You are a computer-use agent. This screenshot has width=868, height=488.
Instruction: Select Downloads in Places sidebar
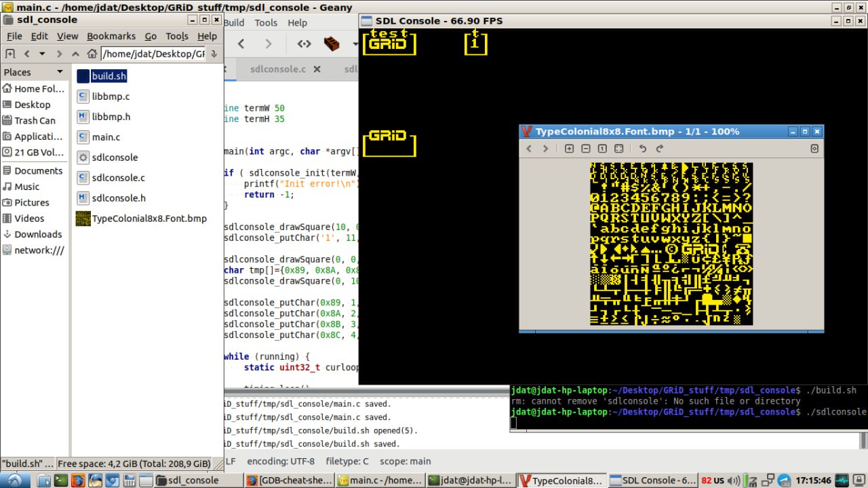(38, 234)
